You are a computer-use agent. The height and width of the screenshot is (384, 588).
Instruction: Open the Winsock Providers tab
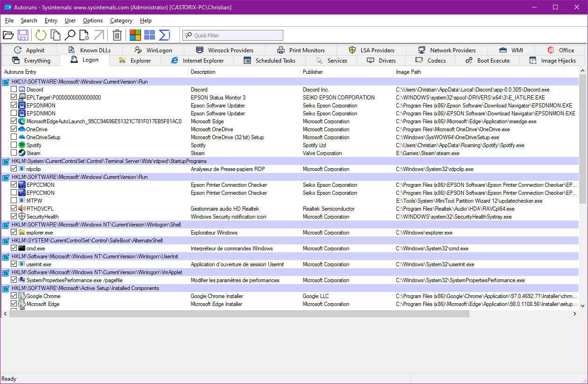pyautogui.click(x=224, y=50)
